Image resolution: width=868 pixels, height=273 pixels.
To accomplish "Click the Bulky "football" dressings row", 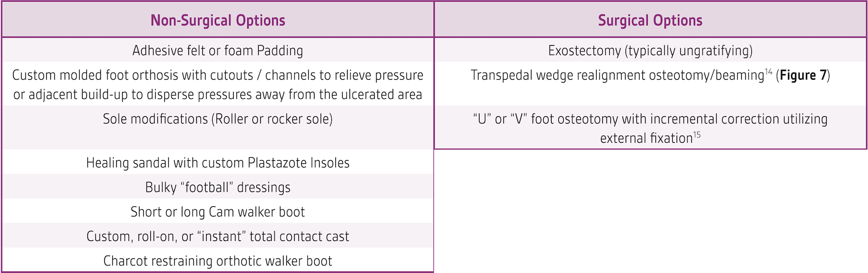I will tap(218, 187).
